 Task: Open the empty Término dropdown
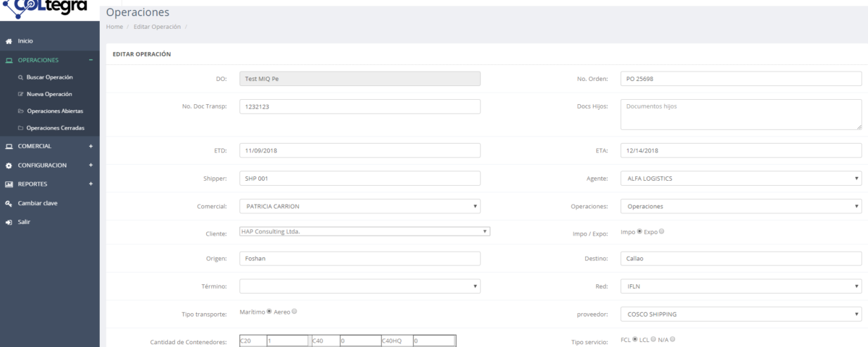[360, 286]
